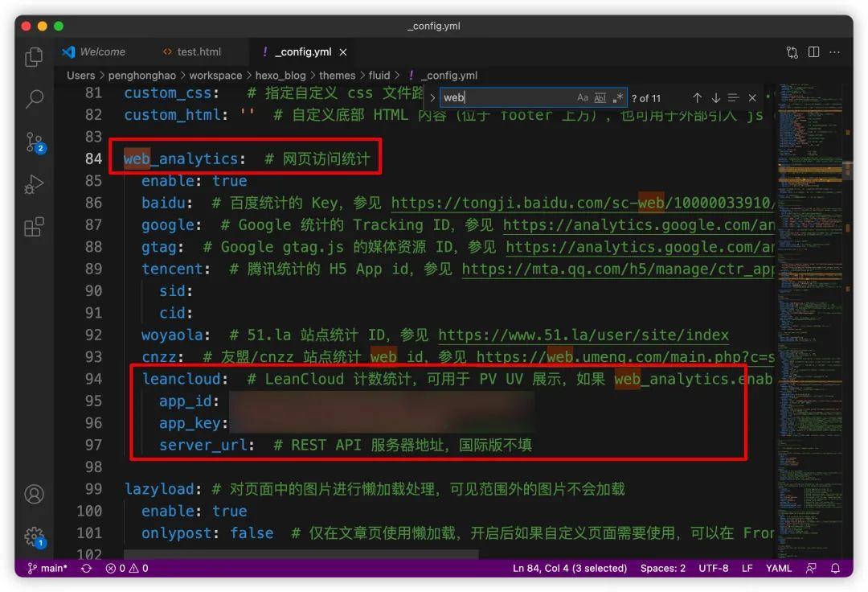Click the 'web_analytics' key on line 84
The image size is (868, 592).
pos(181,159)
